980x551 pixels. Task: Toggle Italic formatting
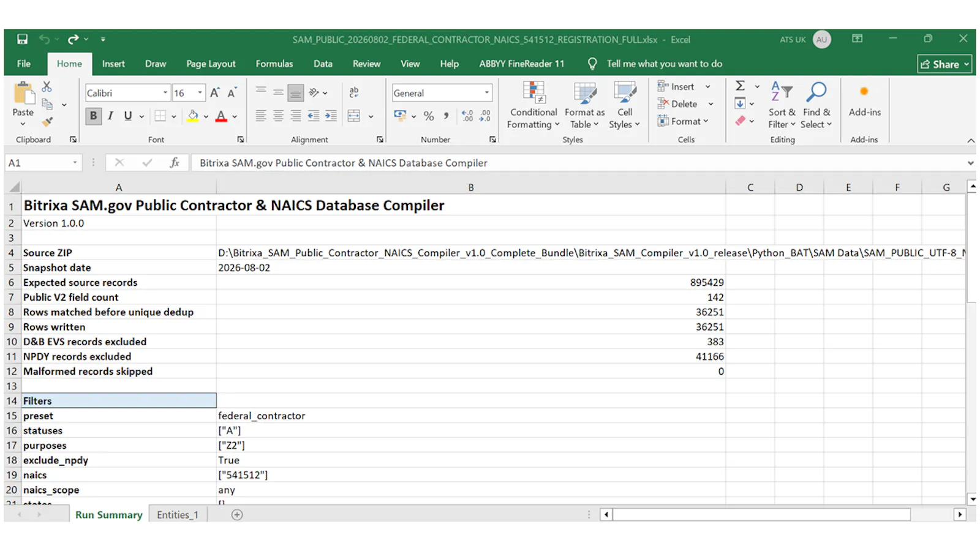[x=110, y=116]
